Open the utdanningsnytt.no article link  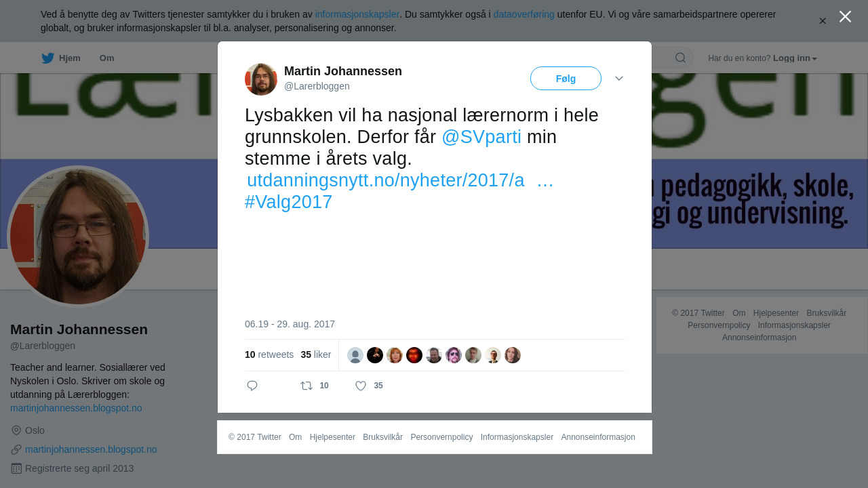pos(400,180)
